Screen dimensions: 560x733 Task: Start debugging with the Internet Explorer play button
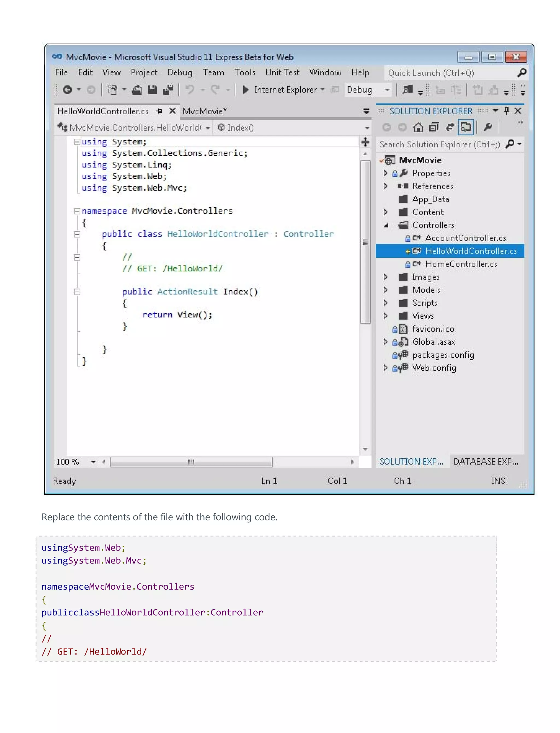pos(246,90)
